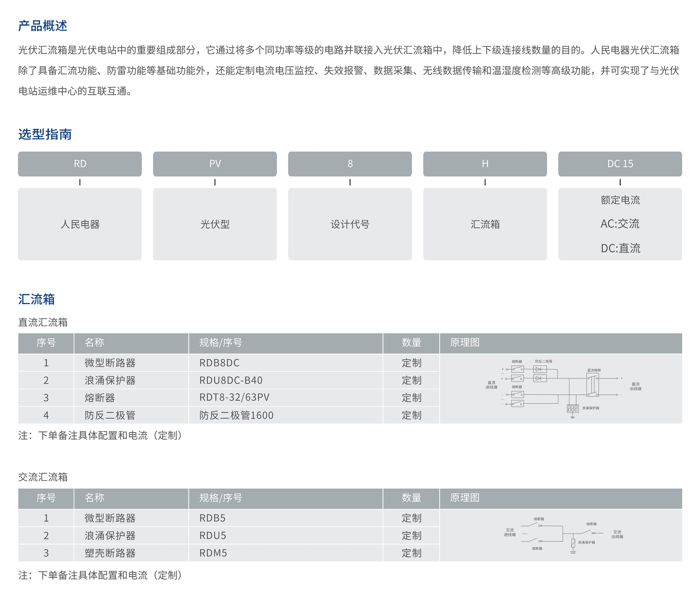
Task: Select the 直流汇流箱 subheading
Action: 43,322
